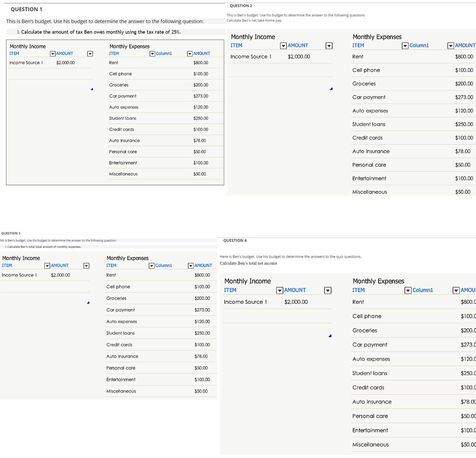Click ITEM filter arrow in Question 1 expenses table

[152, 54]
